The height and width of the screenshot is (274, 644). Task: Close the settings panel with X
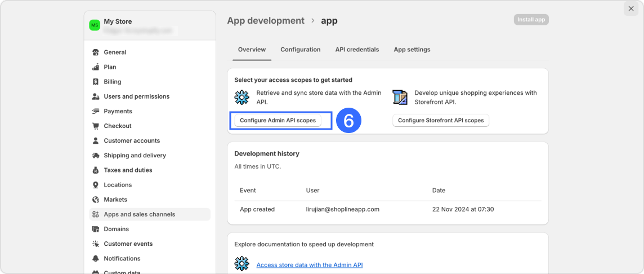point(631,8)
